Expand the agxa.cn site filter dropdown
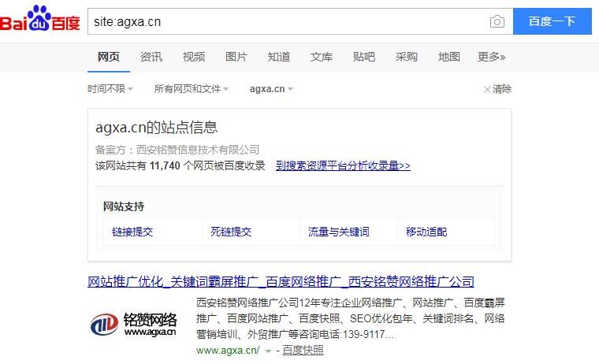Image resolution: width=599 pixels, height=364 pixels. pos(271,89)
